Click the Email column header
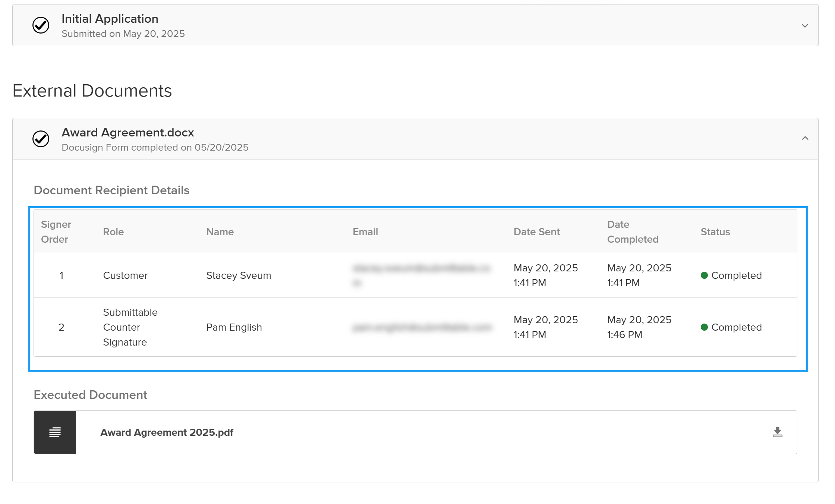 pyautogui.click(x=365, y=232)
